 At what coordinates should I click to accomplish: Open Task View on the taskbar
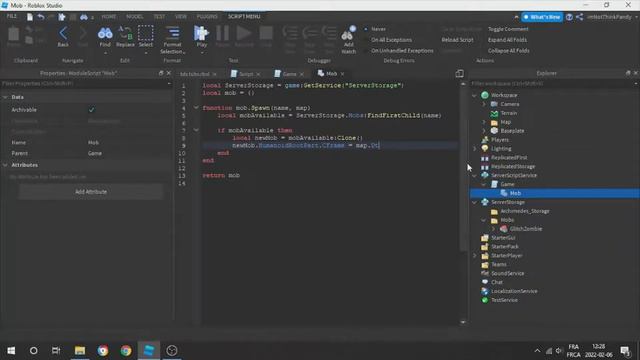pos(56,350)
